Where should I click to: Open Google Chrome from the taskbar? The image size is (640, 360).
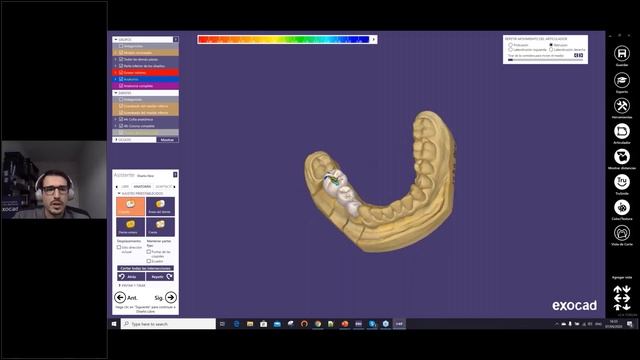(x=318, y=324)
